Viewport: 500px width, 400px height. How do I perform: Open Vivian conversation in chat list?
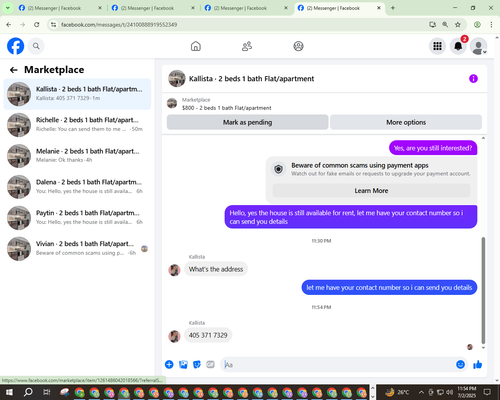77,249
